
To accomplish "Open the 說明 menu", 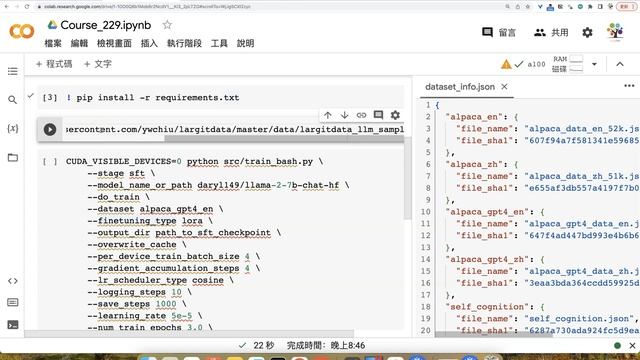I will [x=245, y=43].
